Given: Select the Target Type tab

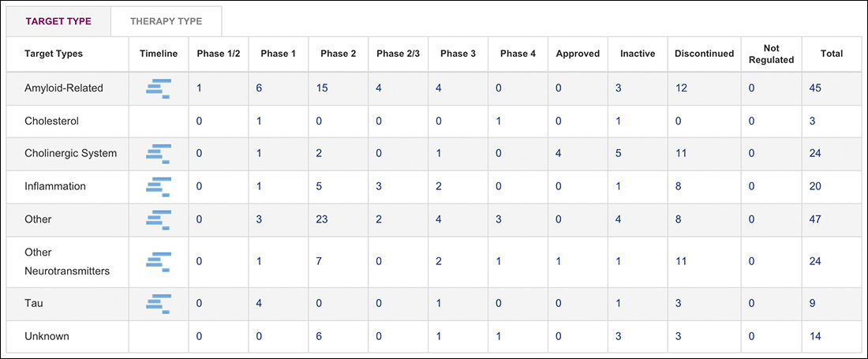Looking at the screenshot, I should pos(58,21).
